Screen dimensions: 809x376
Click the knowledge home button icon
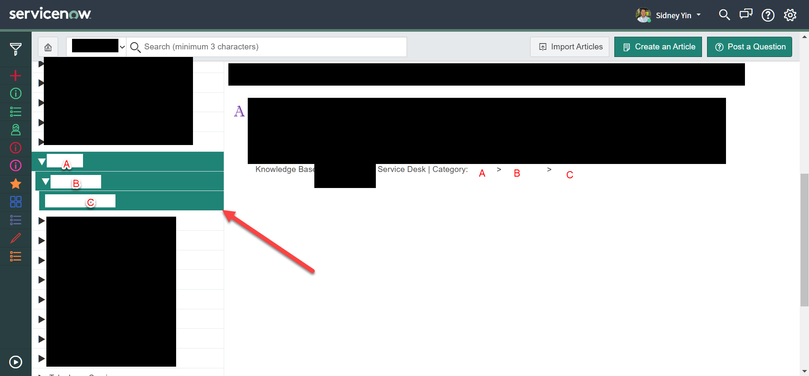(x=48, y=47)
